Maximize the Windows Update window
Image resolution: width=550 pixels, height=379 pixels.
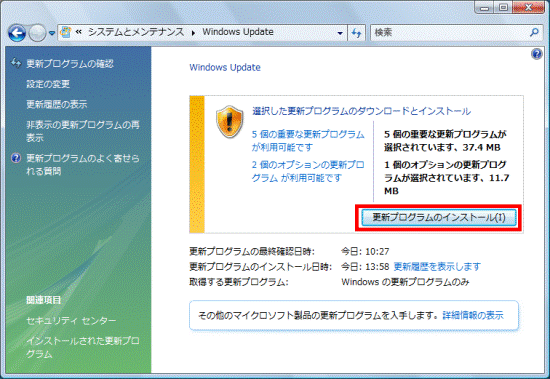[503, 8]
